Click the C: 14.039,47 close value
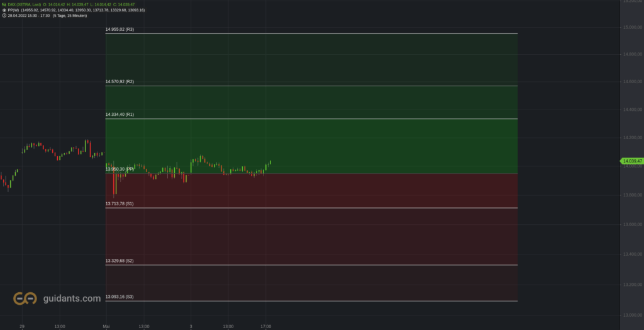 [124, 4]
